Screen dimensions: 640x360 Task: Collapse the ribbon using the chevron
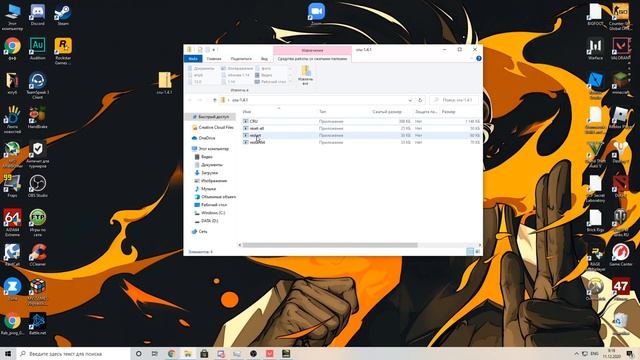point(471,58)
